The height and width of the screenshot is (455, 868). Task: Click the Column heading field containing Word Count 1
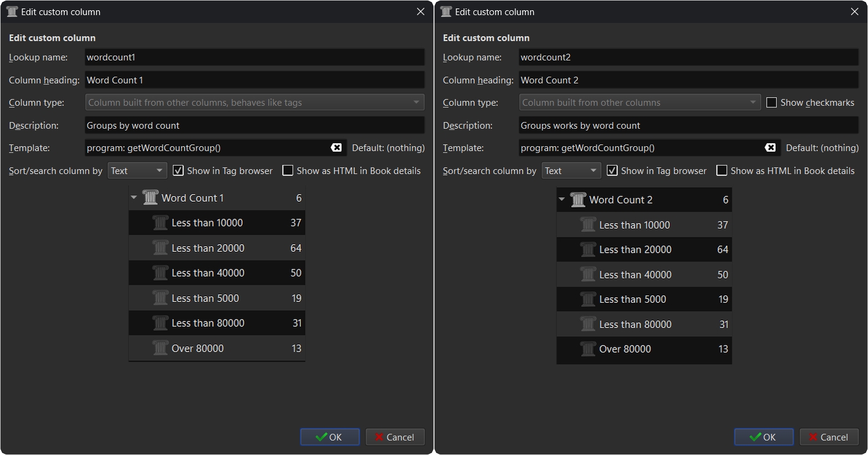pos(254,80)
